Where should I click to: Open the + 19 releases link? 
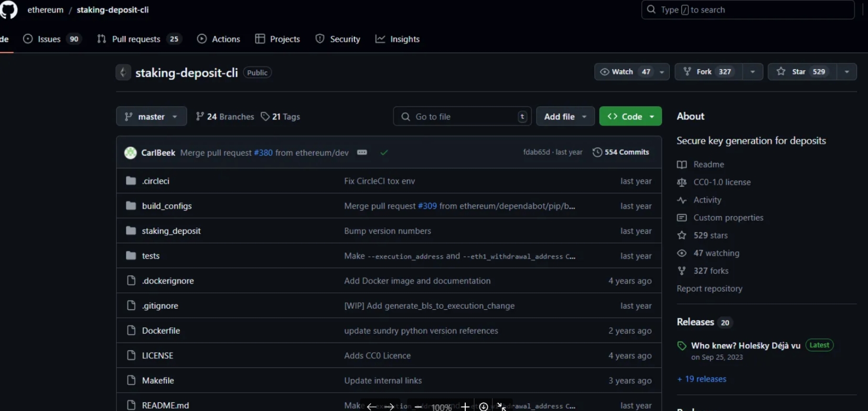tap(701, 379)
